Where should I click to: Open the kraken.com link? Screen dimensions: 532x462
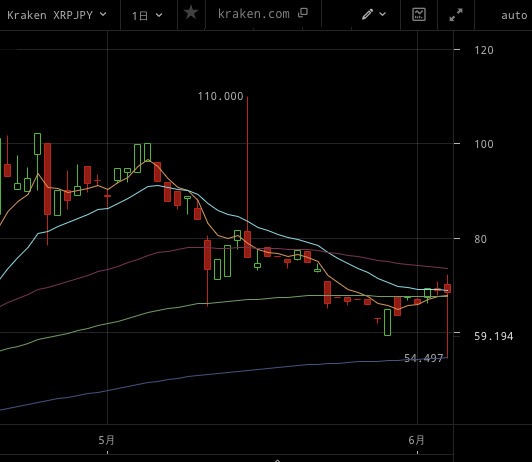point(254,14)
